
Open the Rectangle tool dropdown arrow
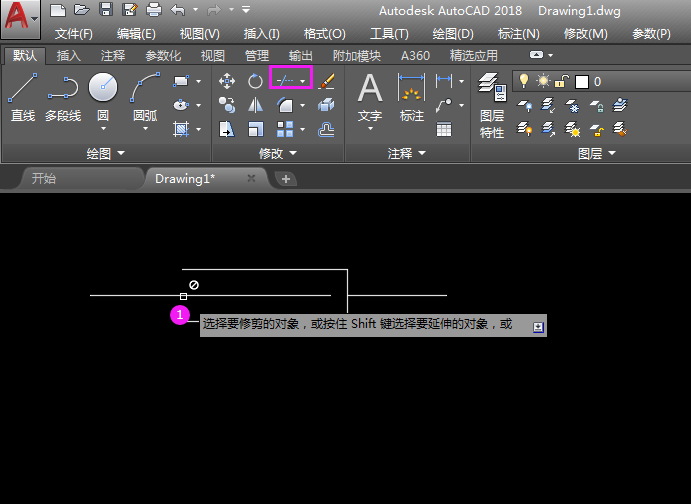198,82
